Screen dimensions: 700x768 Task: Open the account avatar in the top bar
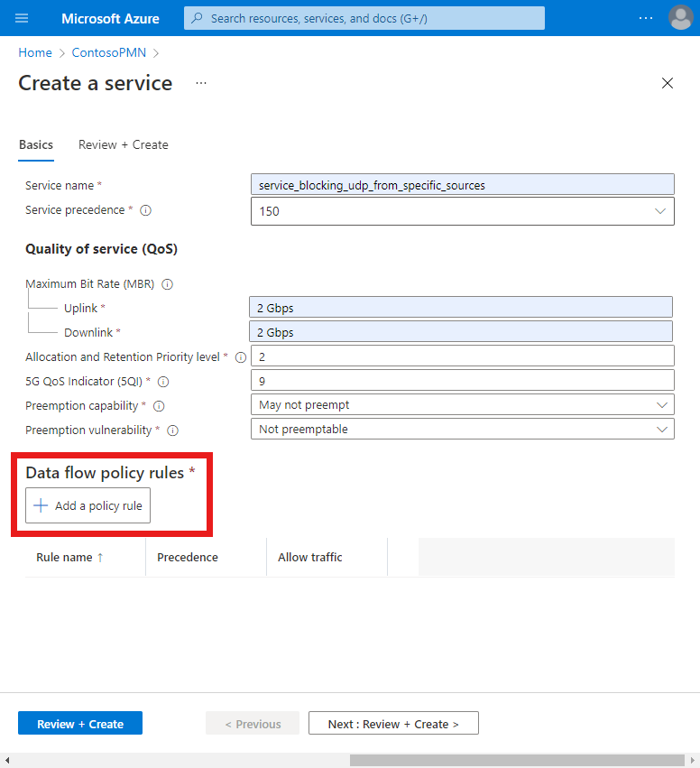[681, 18]
